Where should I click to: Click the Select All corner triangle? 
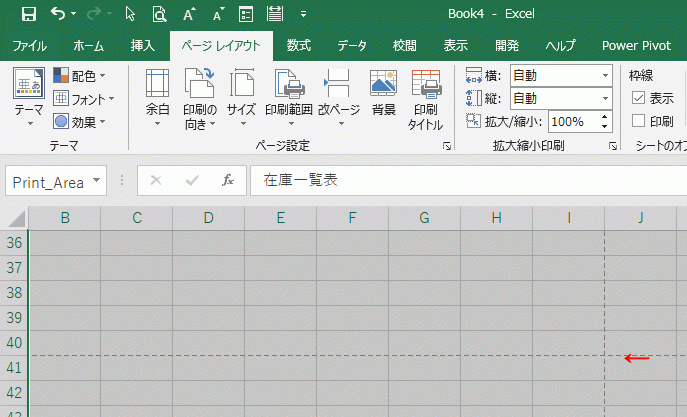pyautogui.click(x=15, y=218)
